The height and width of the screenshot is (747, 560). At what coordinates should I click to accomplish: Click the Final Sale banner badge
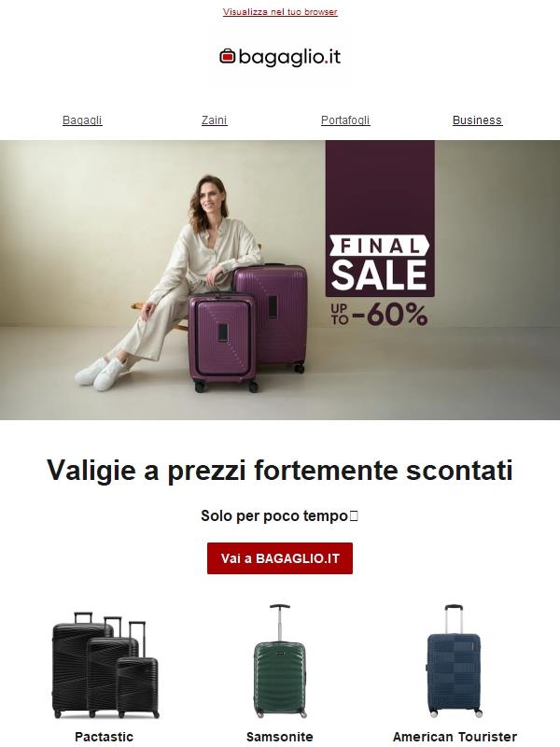[380, 218]
